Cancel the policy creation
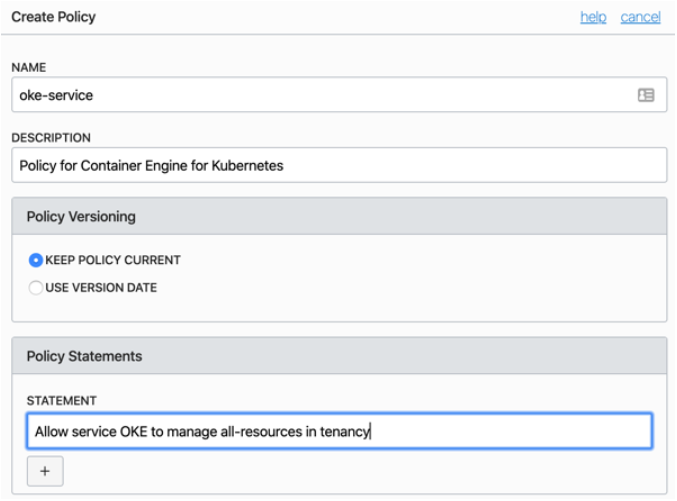The height and width of the screenshot is (501, 677). pos(640,17)
